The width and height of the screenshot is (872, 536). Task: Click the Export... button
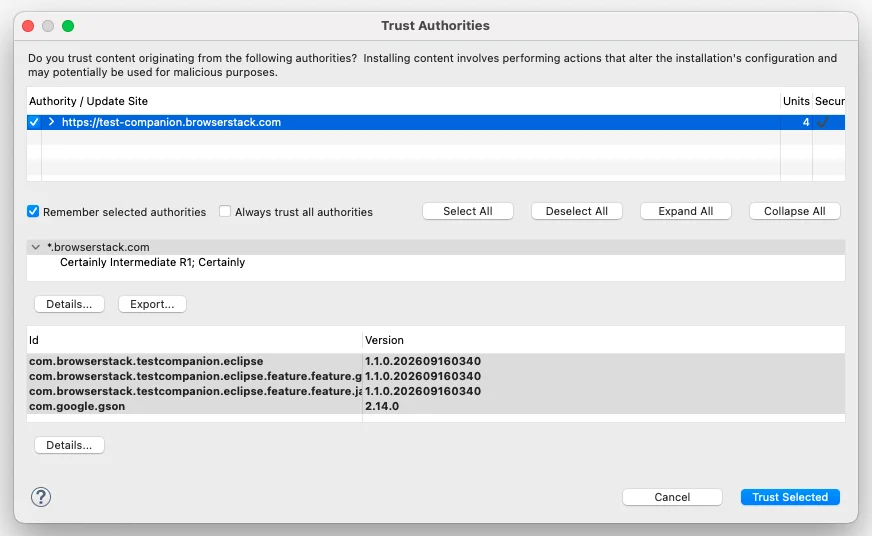[x=152, y=304]
